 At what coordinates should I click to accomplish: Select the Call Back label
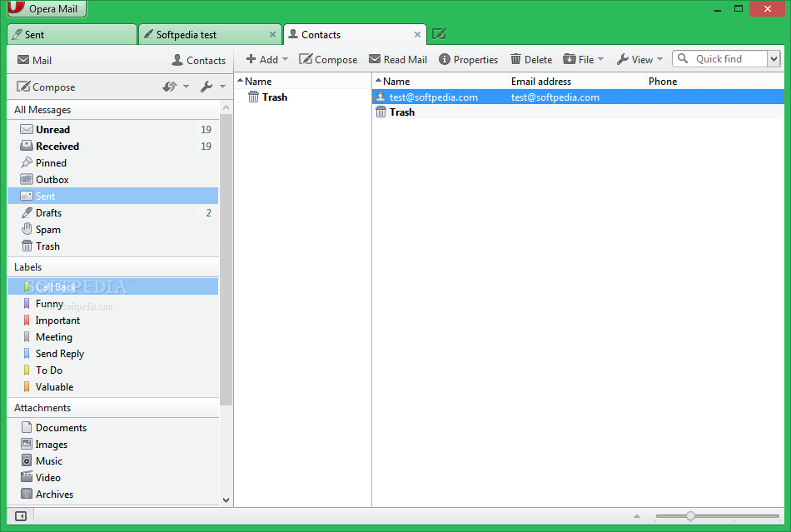(113, 286)
